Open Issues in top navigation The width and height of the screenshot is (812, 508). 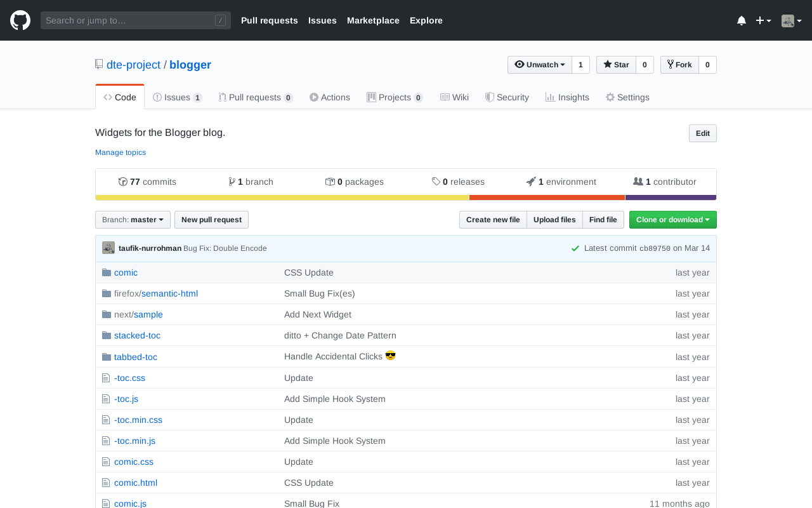click(322, 20)
